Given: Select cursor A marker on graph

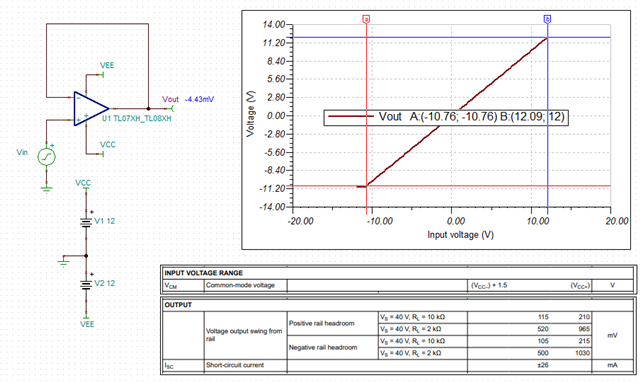Looking at the screenshot, I should (366, 19).
